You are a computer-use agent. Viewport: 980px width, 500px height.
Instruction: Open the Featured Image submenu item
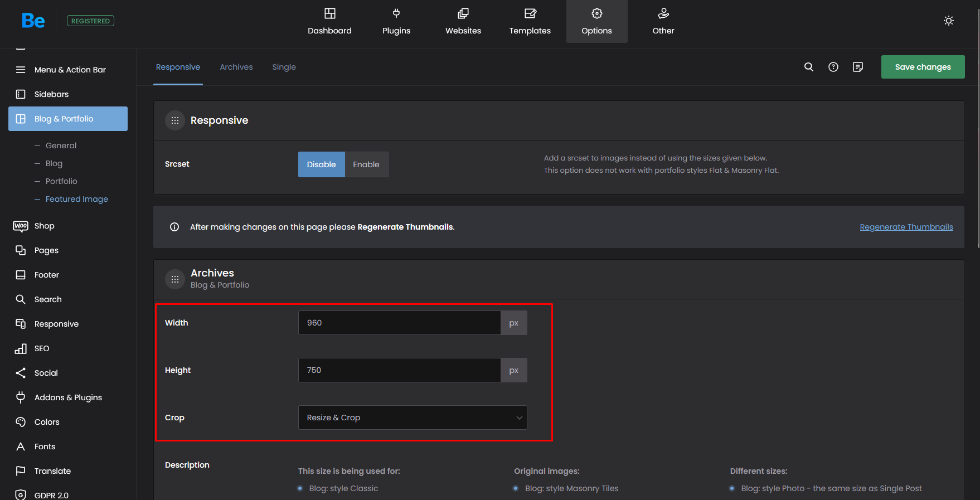(77, 199)
